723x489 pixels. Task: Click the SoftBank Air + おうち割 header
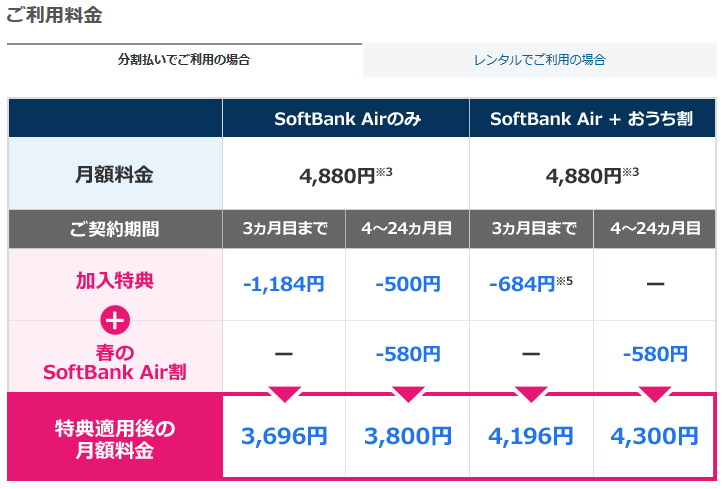click(x=593, y=118)
